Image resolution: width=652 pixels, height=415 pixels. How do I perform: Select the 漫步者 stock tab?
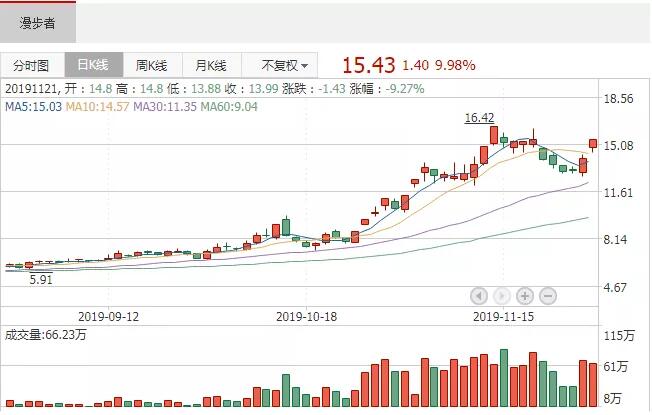click(x=37, y=22)
